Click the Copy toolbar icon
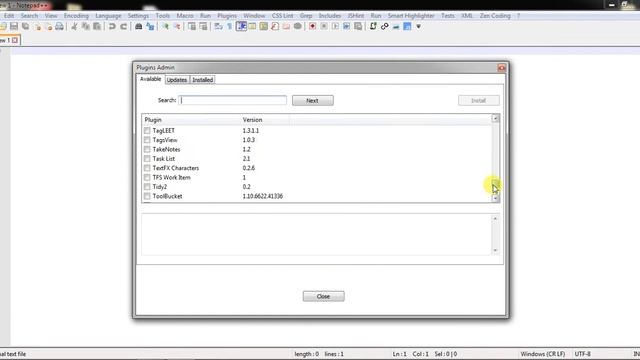 86,27
